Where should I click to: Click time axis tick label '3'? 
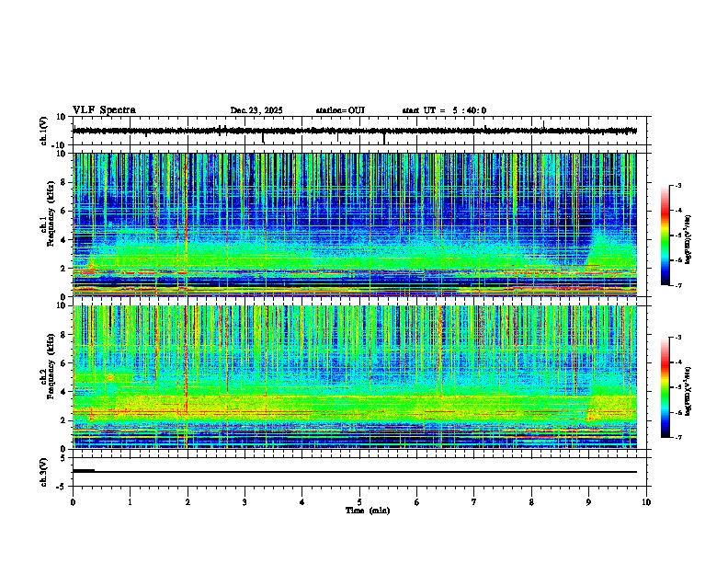[245, 502]
